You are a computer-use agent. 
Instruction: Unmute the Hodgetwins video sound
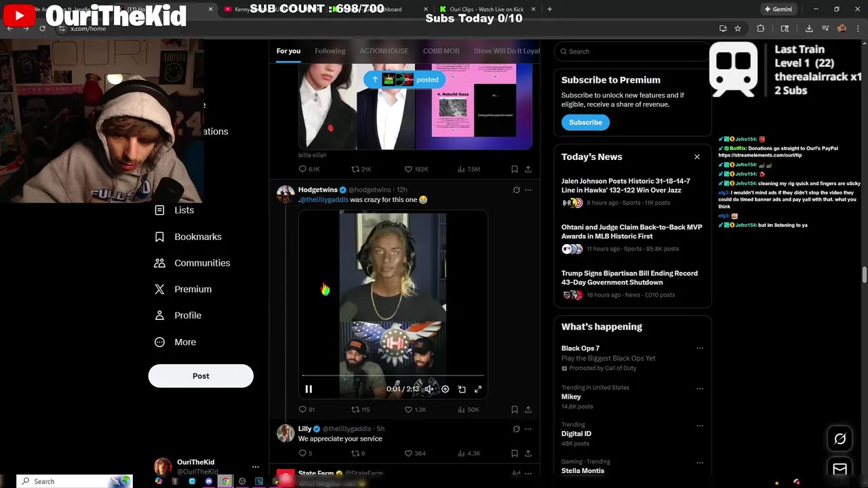pyautogui.click(x=429, y=389)
